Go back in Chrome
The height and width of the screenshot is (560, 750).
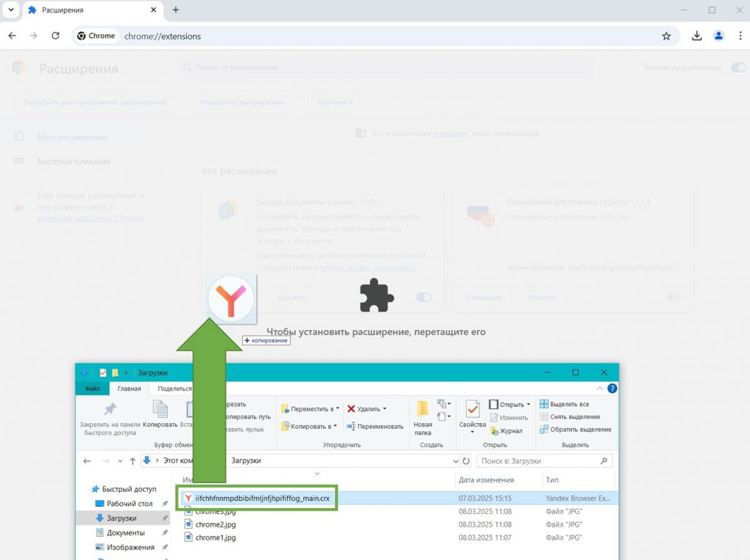pos(12,36)
